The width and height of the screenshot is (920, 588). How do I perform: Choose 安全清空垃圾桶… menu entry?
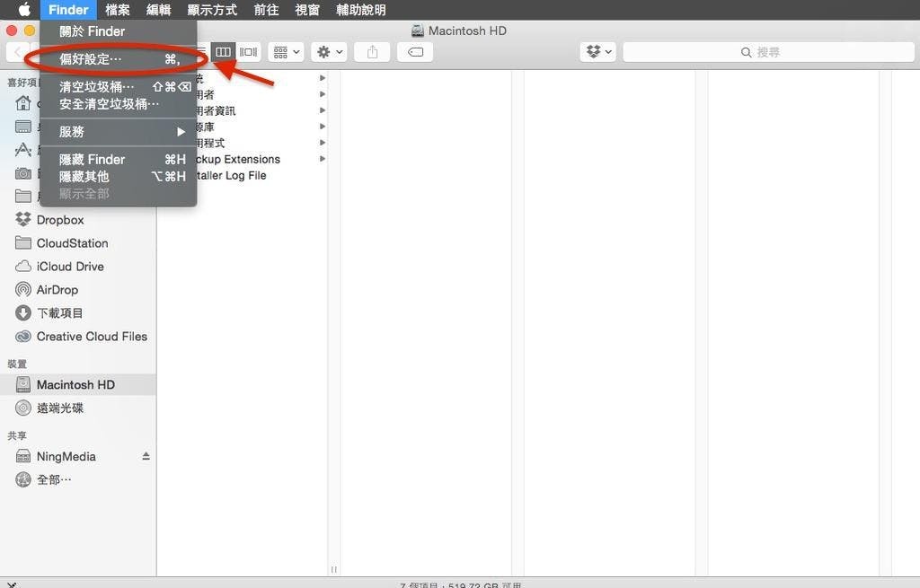click(118, 104)
